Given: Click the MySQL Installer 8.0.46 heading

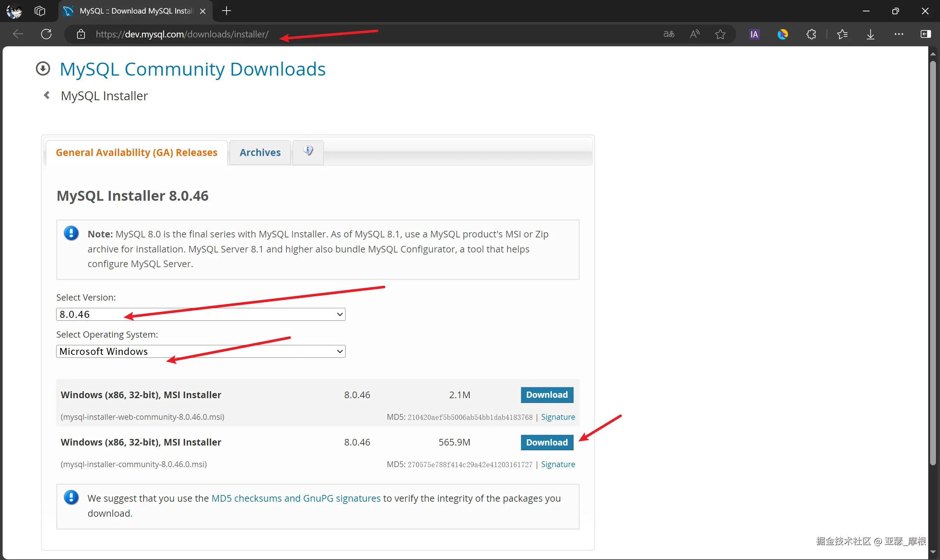Looking at the screenshot, I should tap(133, 196).
